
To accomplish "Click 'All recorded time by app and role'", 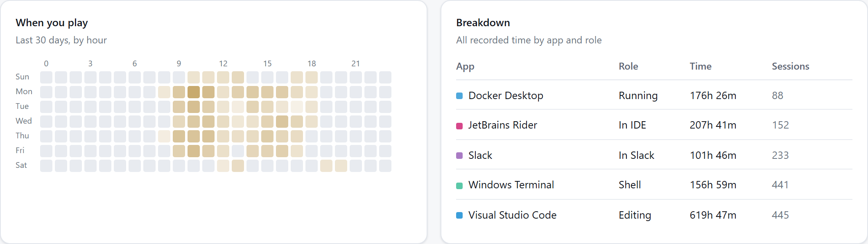I will point(529,40).
